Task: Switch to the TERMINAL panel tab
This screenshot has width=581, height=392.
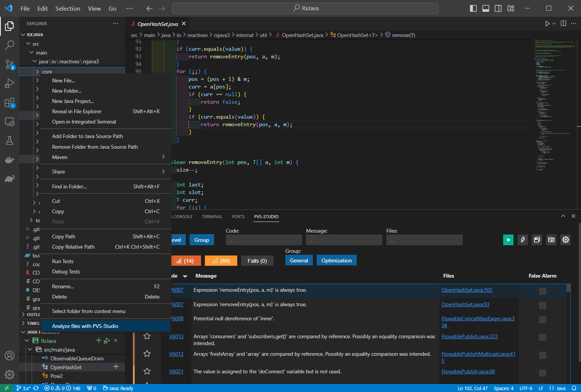Action: pos(212,217)
